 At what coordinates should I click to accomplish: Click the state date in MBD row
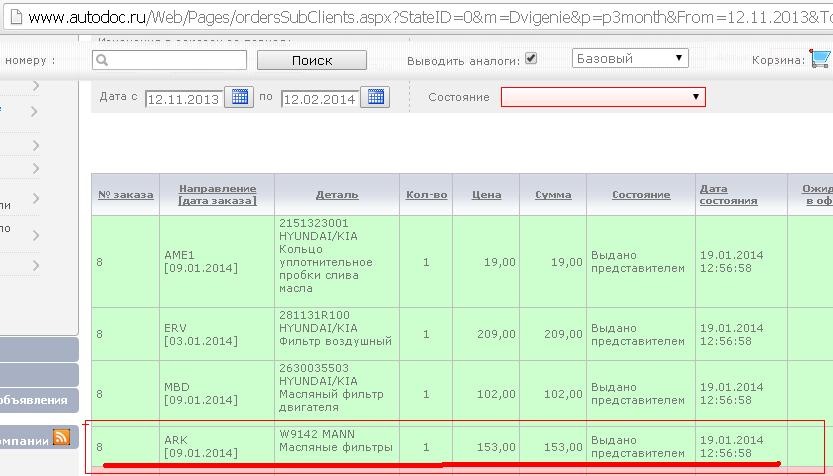(x=731, y=394)
